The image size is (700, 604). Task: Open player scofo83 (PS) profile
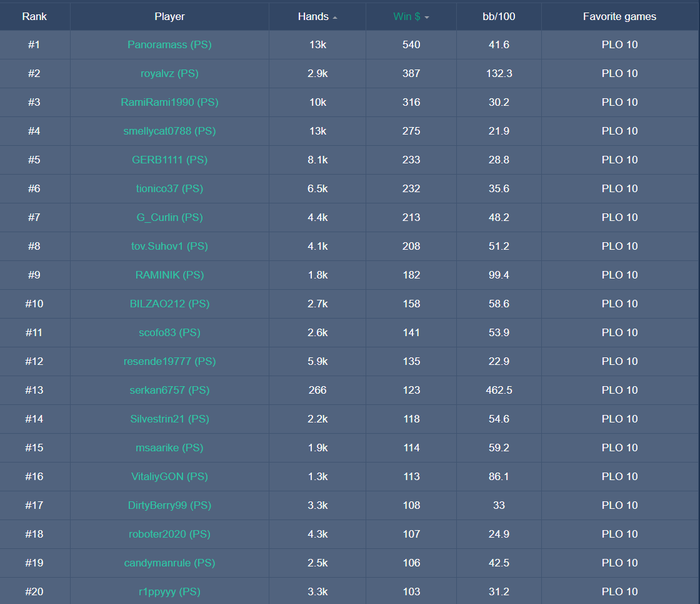point(170,333)
